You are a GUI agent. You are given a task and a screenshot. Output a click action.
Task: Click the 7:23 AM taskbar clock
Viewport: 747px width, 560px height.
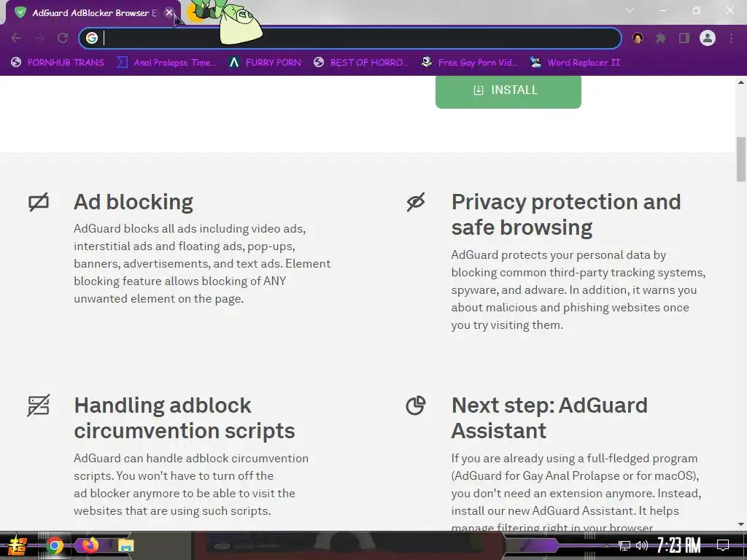pyautogui.click(x=679, y=545)
